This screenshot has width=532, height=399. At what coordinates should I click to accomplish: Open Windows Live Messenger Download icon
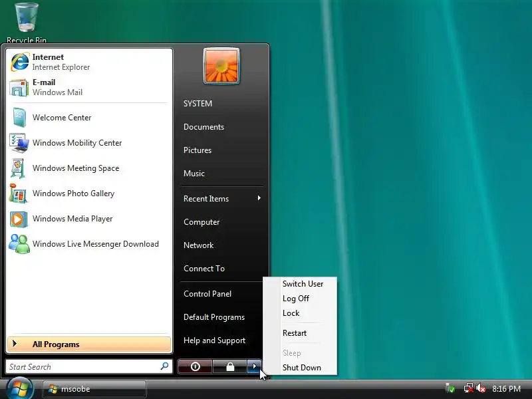tap(19, 244)
